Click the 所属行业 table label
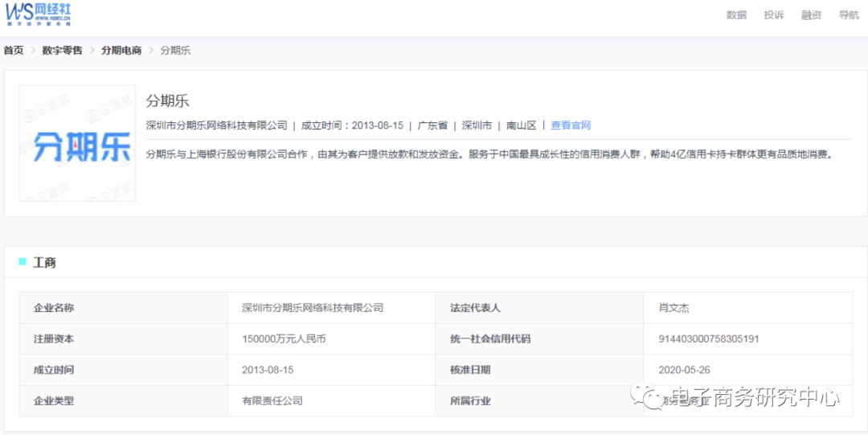868x435 pixels. 470,400
